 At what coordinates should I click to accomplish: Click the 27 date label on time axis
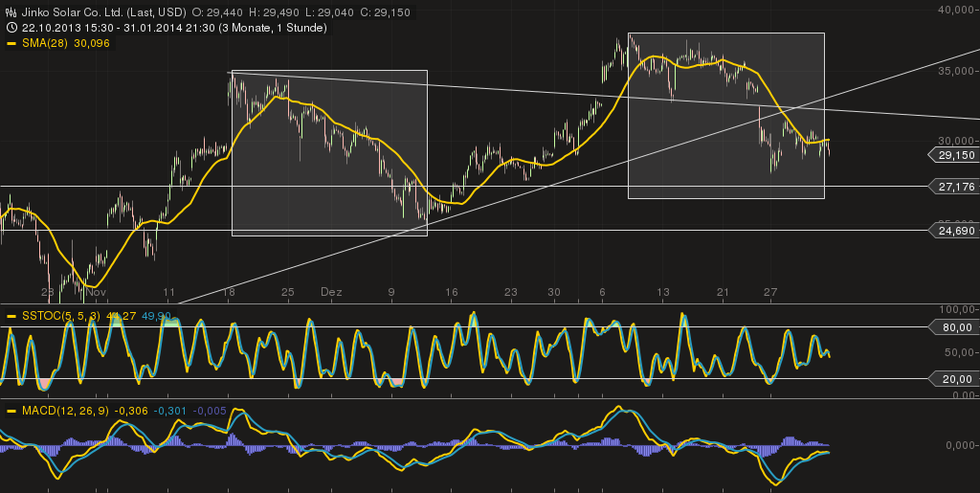pos(770,292)
